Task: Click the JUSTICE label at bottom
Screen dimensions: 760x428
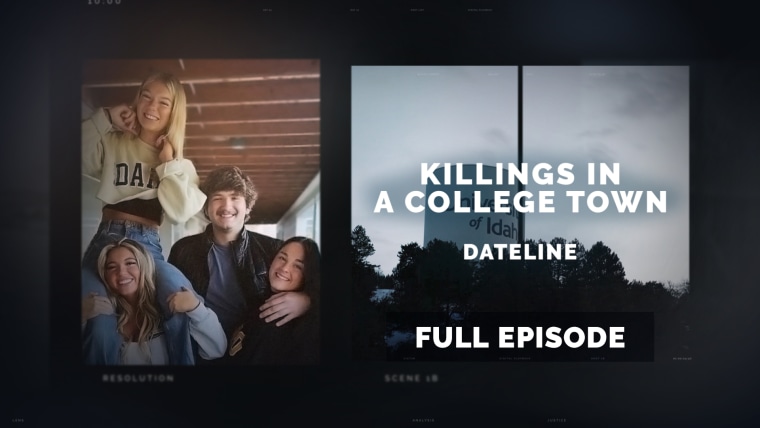Action: click(x=557, y=420)
